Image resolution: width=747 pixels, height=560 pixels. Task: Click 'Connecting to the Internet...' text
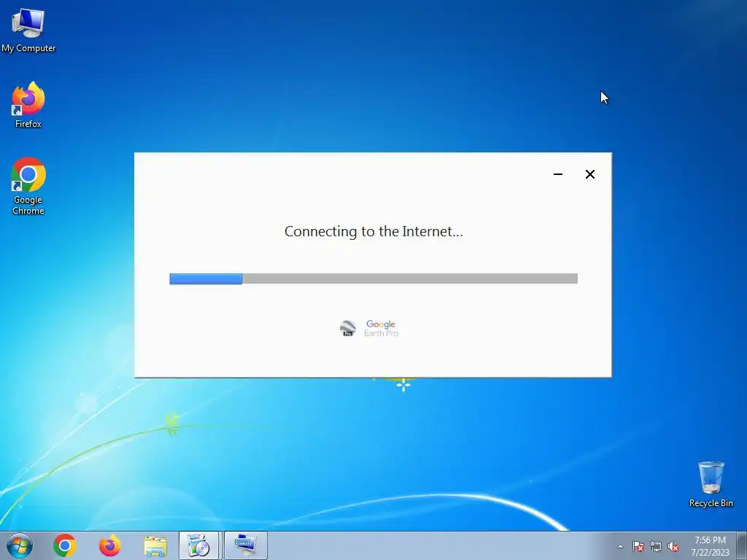tap(373, 231)
